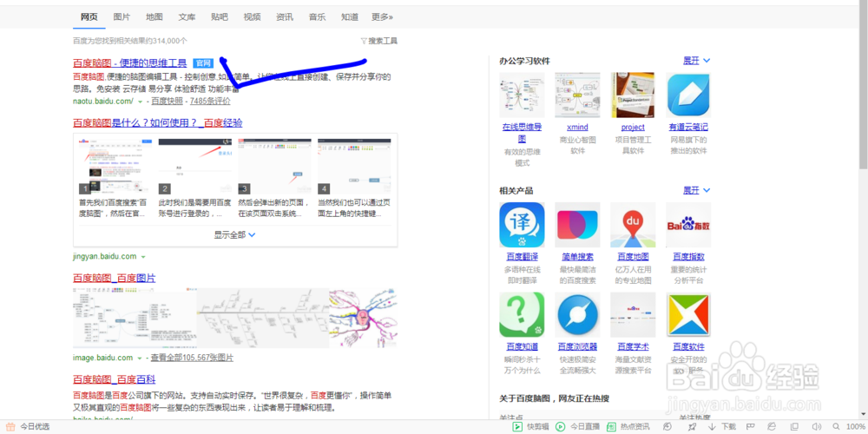Screen dimensions: 868x434
Task: Open 热点资讯 in the status bar
Action: coord(628,426)
